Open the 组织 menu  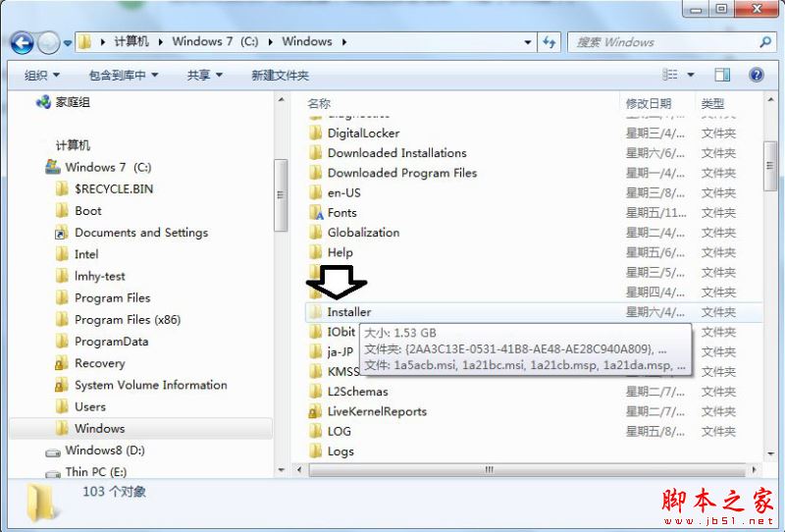coord(41,76)
